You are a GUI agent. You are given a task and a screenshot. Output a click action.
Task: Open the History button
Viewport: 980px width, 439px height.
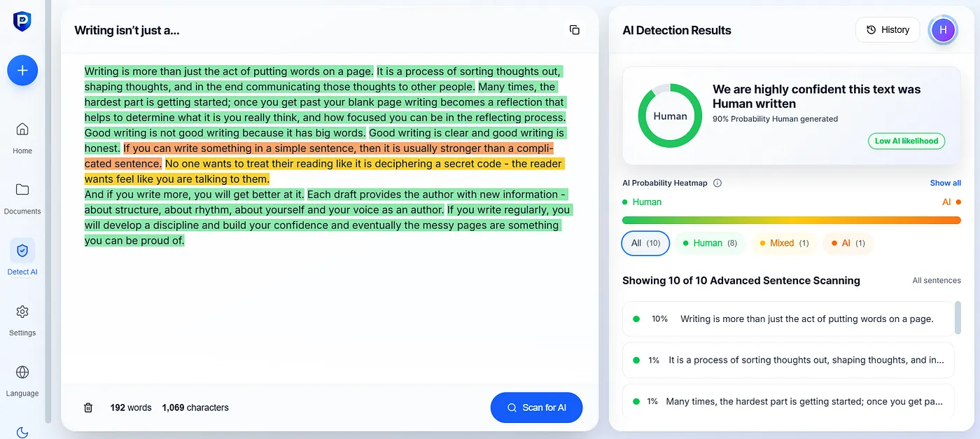(888, 29)
